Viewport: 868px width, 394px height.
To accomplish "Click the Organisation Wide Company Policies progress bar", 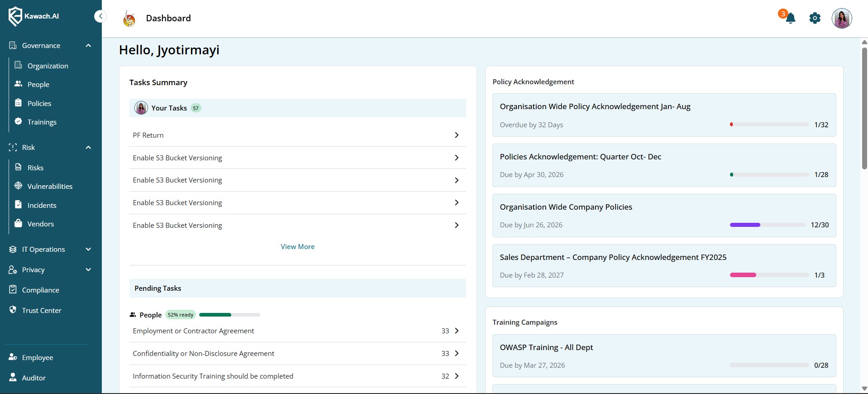I will tap(767, 225).
